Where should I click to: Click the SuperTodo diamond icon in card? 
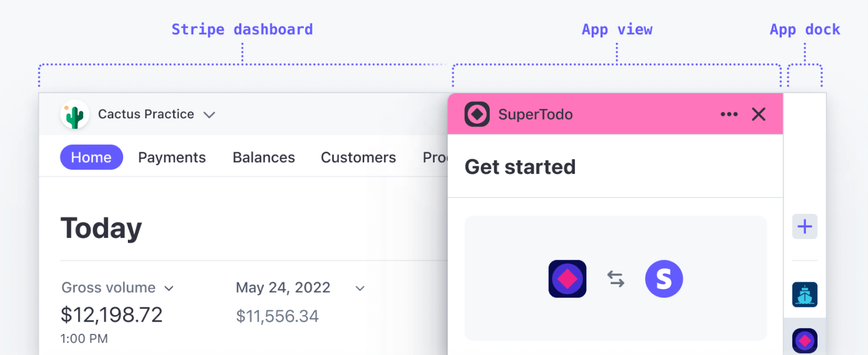(x=567, y=279)
